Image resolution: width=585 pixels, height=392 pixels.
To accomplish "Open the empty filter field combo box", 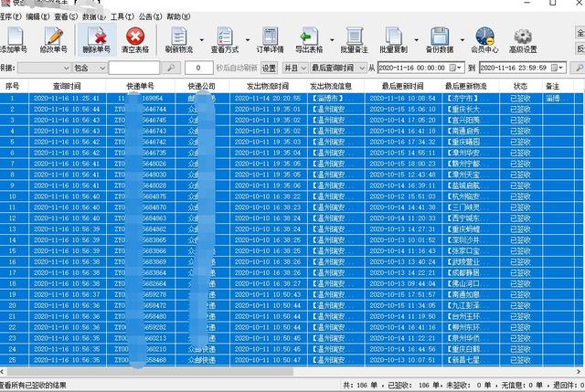I will [x=44, y=68].
